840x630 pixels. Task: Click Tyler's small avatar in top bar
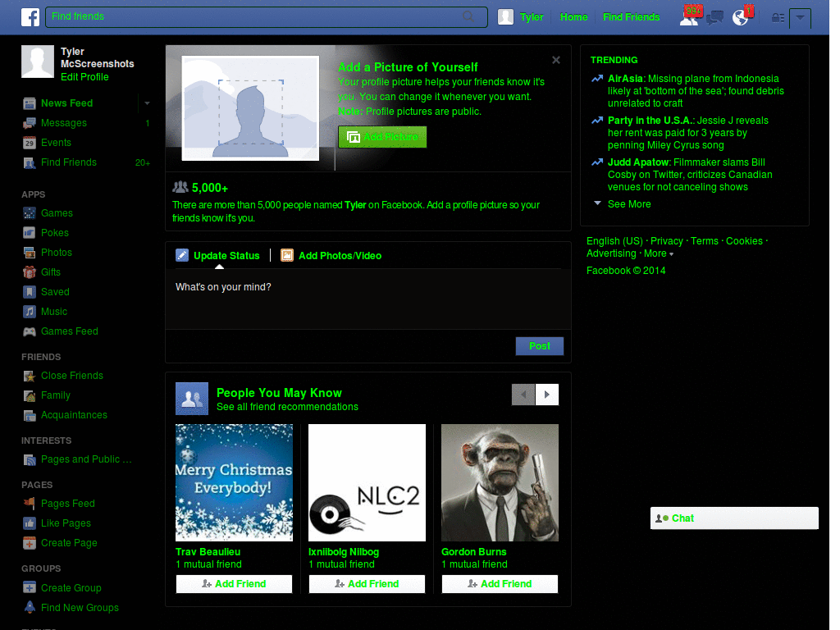pyautogui.click(x=505, y=17)
